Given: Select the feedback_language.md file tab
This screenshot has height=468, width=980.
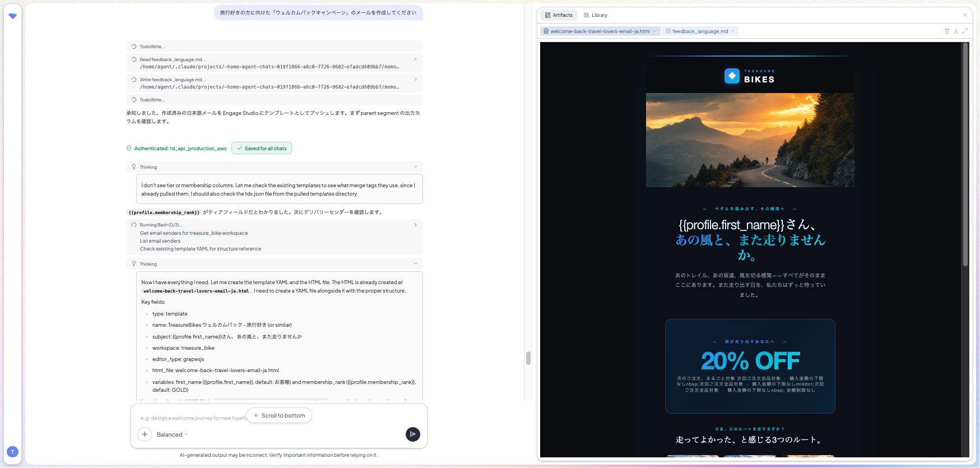Looking at the screenshot, I should 700,31.
